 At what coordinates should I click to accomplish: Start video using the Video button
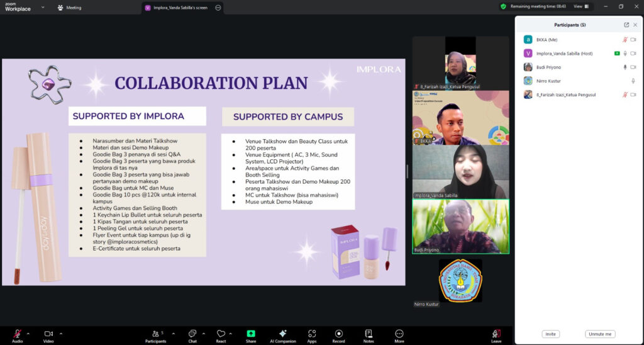tap(48, 334)
